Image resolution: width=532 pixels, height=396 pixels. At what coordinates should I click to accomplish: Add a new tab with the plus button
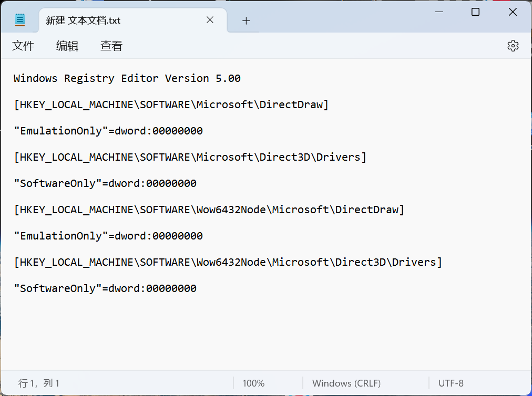coord(246,20)
